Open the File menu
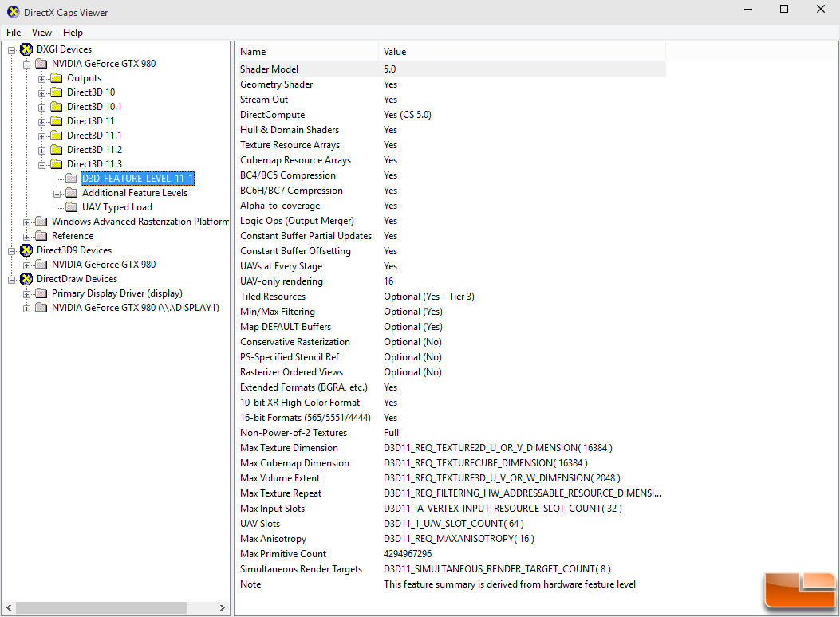840x617 pixels. [x=14, y=33]
